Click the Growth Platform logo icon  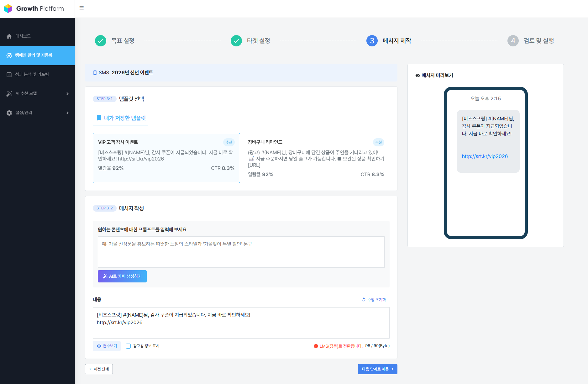tap(8, 8)
